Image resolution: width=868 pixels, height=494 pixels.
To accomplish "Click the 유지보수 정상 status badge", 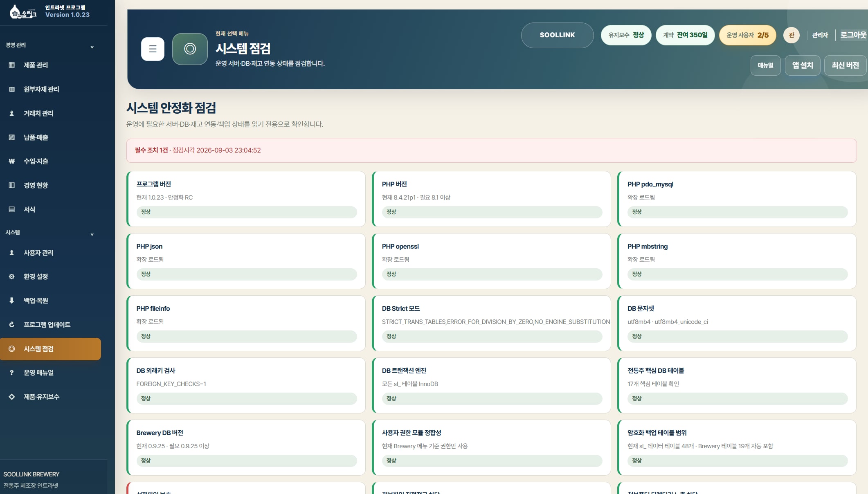I will [626, 35].
